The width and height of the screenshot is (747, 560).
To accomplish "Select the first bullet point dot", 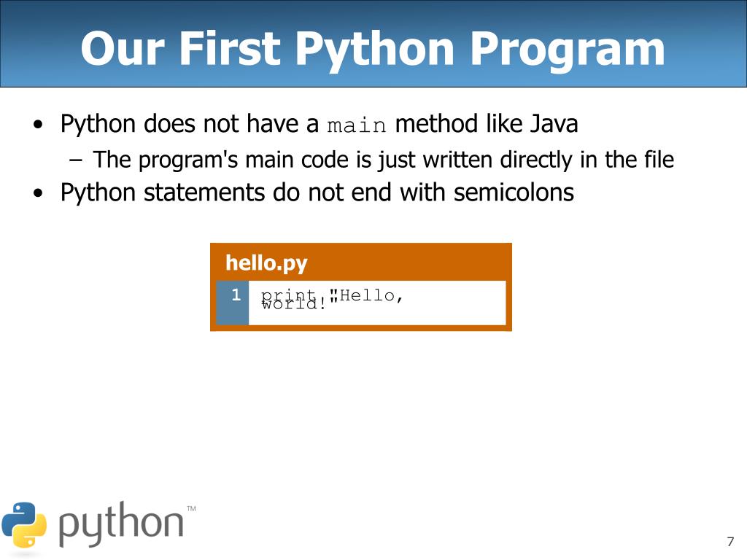I will 38,125.
